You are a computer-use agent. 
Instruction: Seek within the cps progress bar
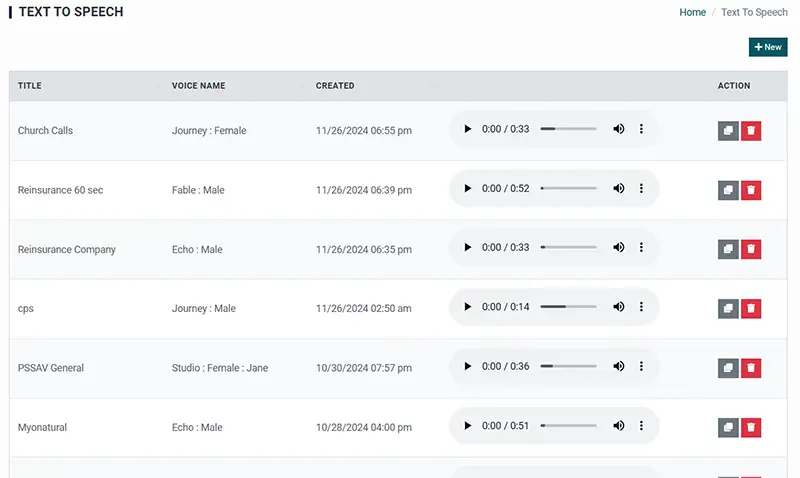[568, 307]
